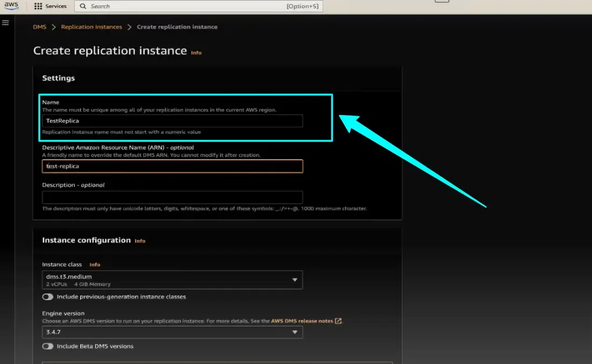Click the search magnifier icon

[x=83, y=6]
